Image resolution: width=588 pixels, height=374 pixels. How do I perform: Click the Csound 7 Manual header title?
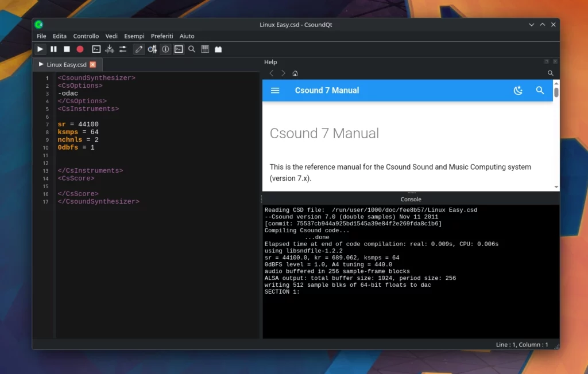coord(327,90)
